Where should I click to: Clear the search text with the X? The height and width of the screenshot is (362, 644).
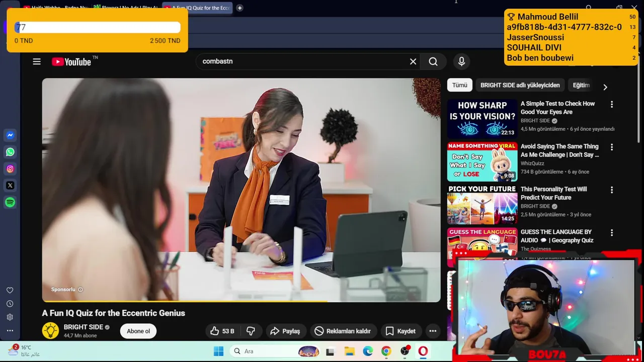point(413,61)
